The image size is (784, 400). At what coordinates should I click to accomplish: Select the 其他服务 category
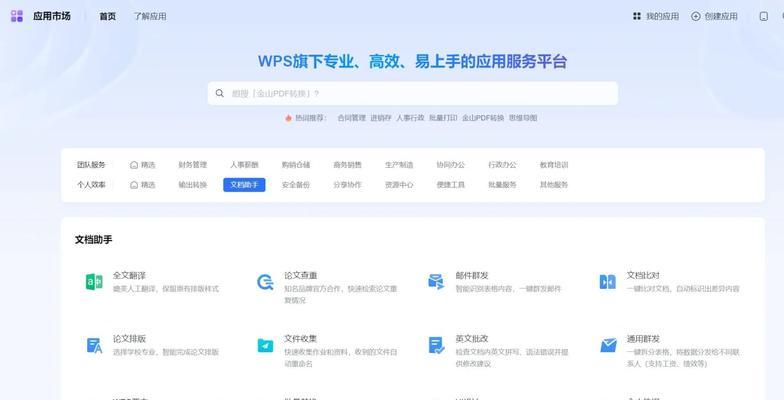[554, 185]
